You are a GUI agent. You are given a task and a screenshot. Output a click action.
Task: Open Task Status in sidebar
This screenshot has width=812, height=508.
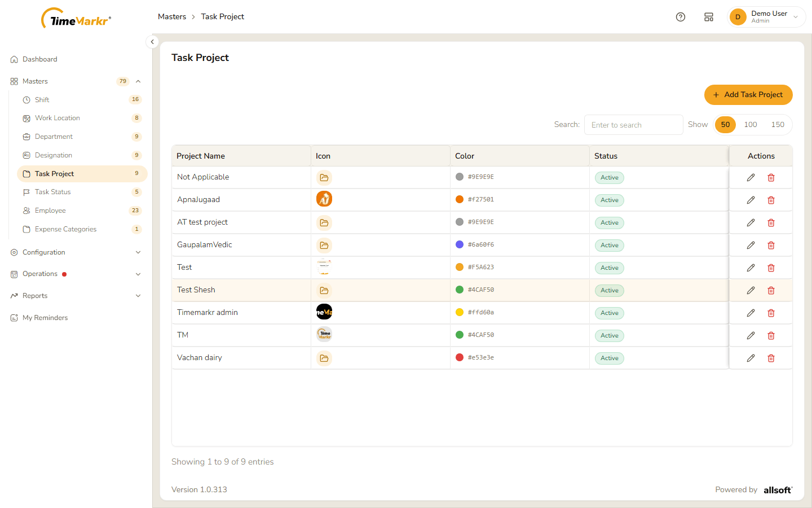click(82, 192)
